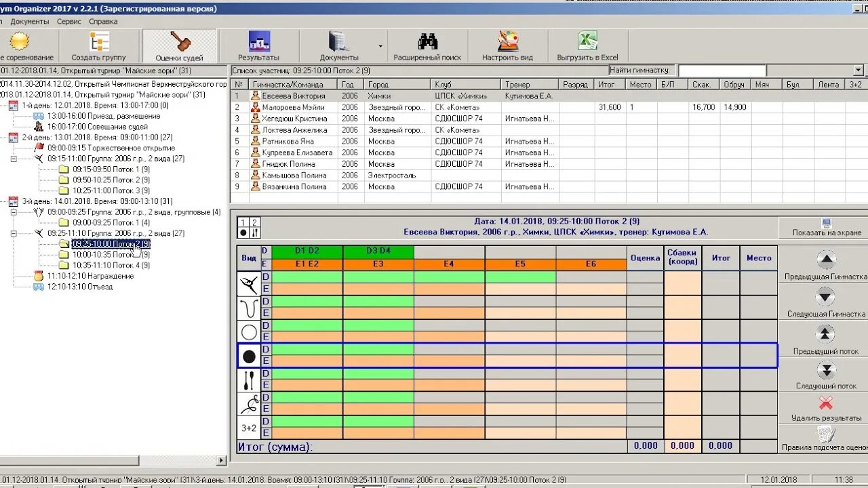
Task: Select the ribbon apparatus icon
Action: [249, 405]
